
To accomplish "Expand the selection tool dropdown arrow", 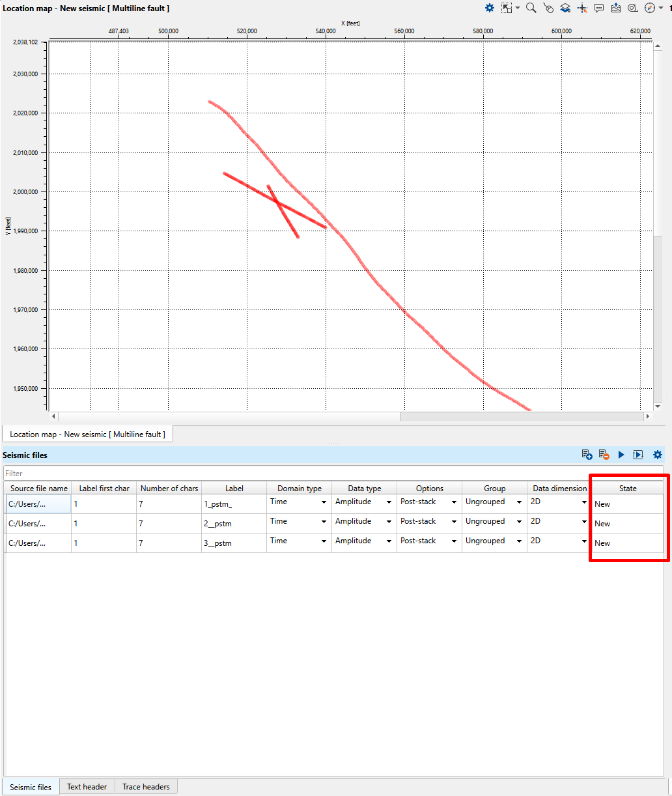I will (x=518, y=8).
